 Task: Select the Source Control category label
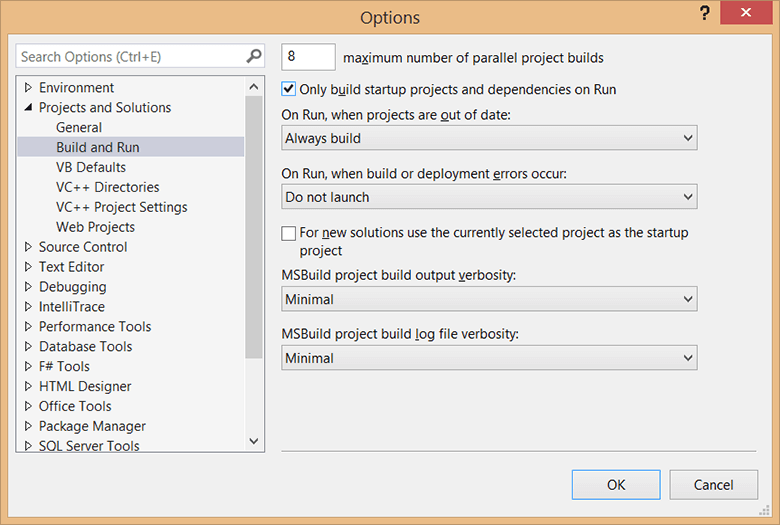coord(83,247)
